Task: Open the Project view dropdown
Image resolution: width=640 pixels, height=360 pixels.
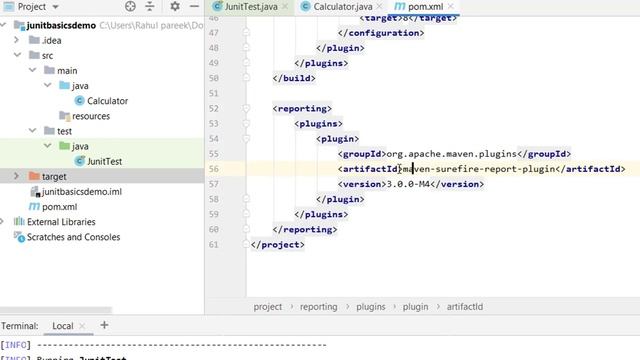Action: point(56,7)
